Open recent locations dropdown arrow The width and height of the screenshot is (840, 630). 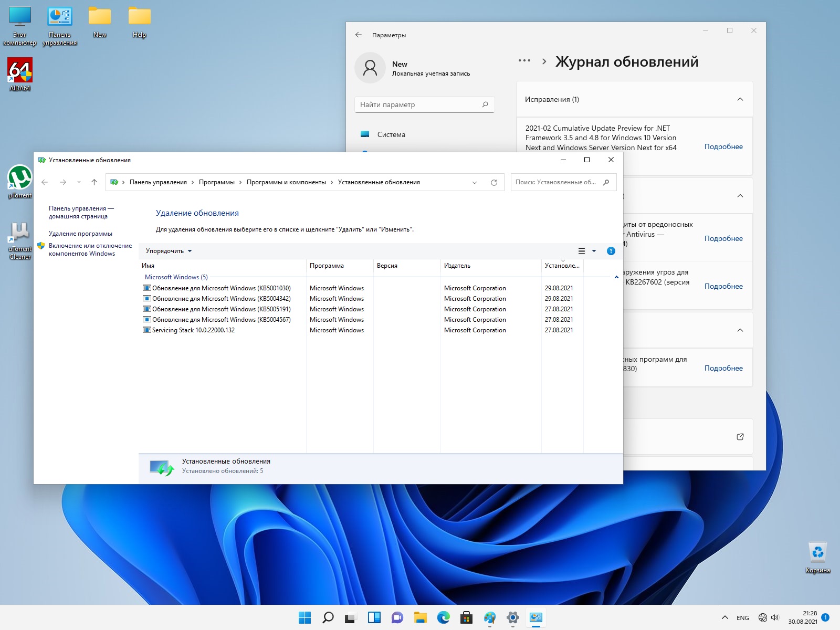point(79,182)
